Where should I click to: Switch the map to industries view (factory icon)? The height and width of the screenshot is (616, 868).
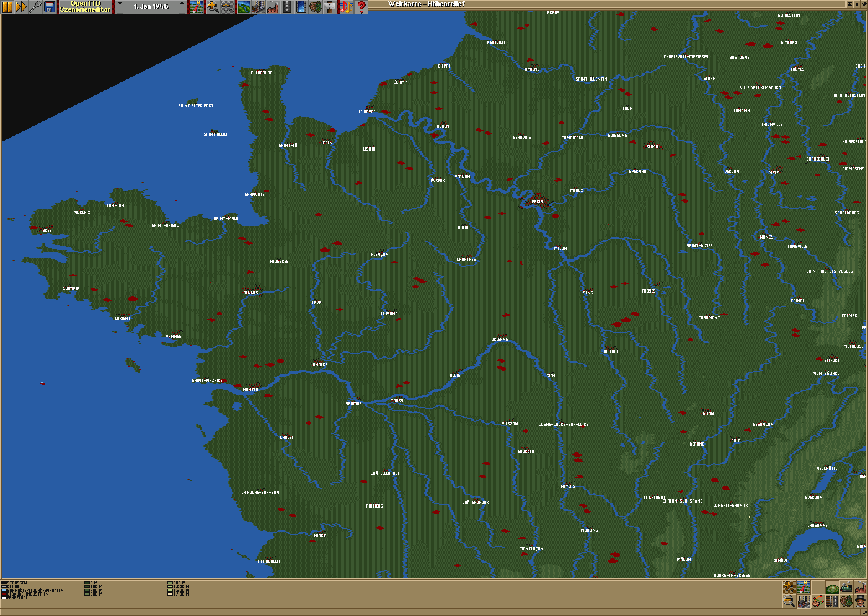coord(860,587)
